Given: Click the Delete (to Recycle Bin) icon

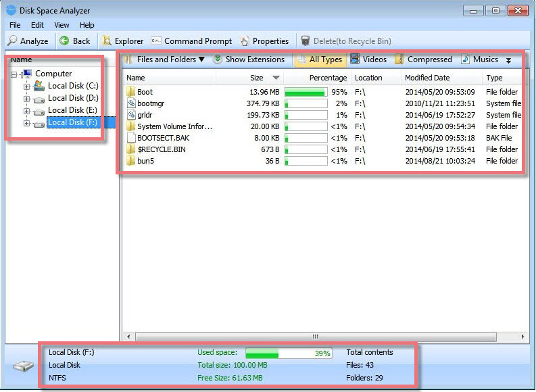Looking at the screenshot, I should click(x=306, y=41).
